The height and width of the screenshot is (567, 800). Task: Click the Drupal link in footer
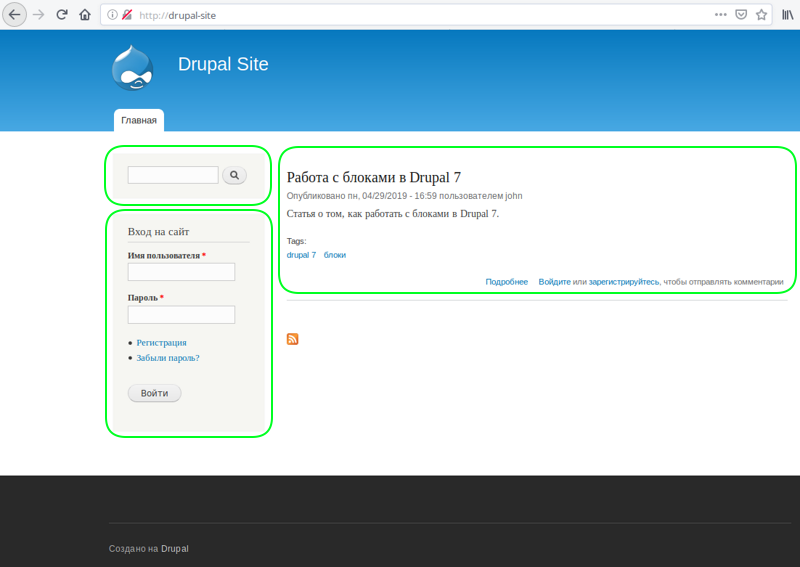(175, 549)
